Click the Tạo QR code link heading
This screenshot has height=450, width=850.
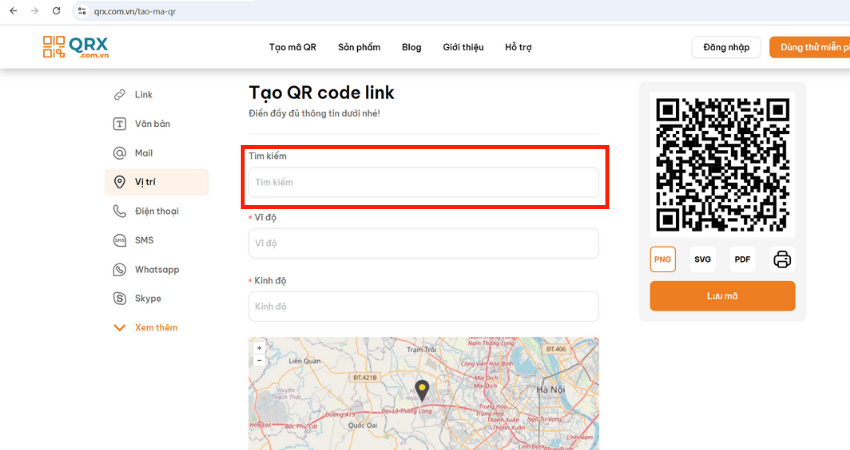(x=321, y=93)
